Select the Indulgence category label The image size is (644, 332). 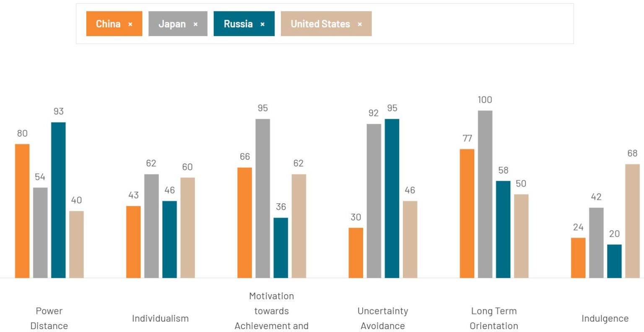click(x=605, y=318)
